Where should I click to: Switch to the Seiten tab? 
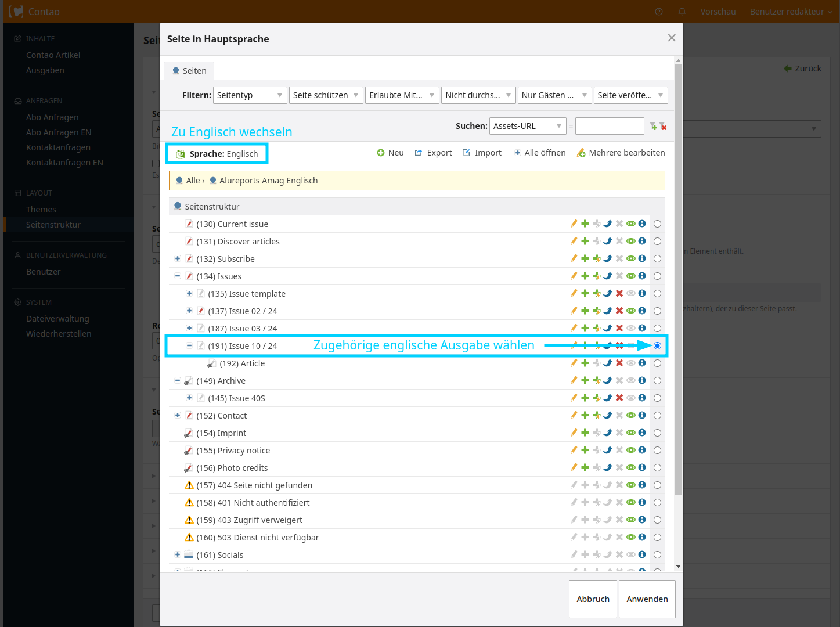189,71
